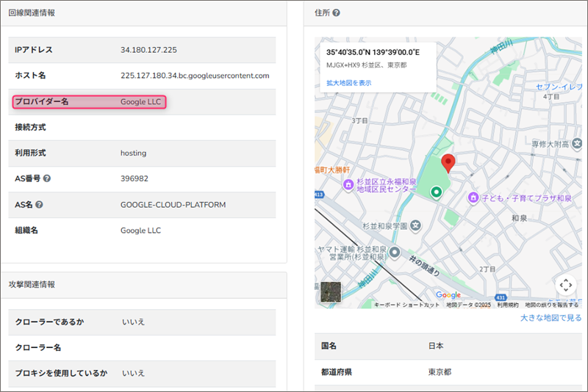
Task: Open the 利用規約 link on map
Action: (x=507, y=305)
